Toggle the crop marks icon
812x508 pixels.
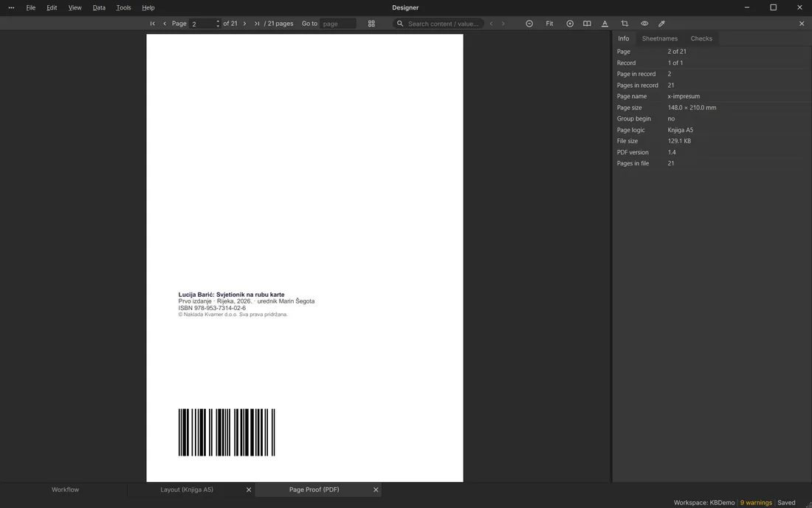[625, 24]
